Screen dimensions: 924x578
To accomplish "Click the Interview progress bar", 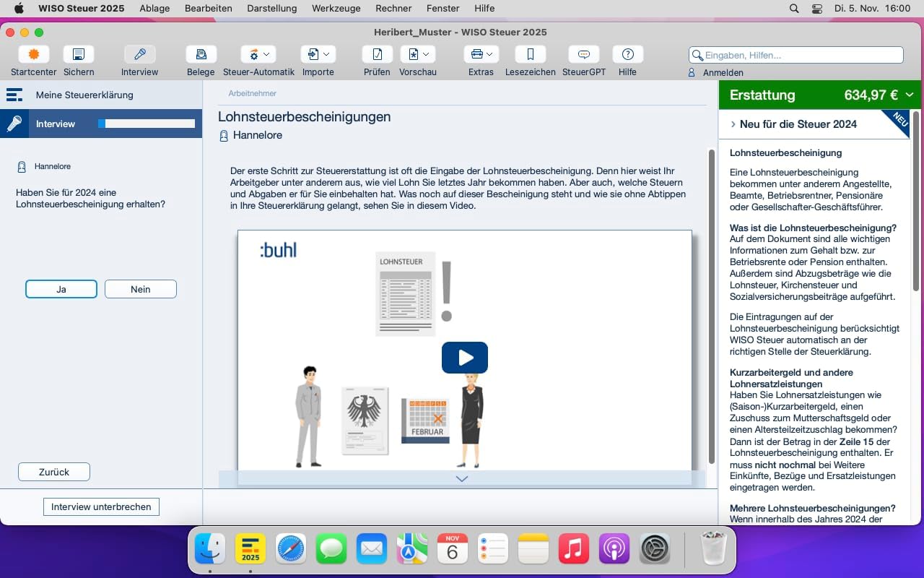I will (147, 124).
